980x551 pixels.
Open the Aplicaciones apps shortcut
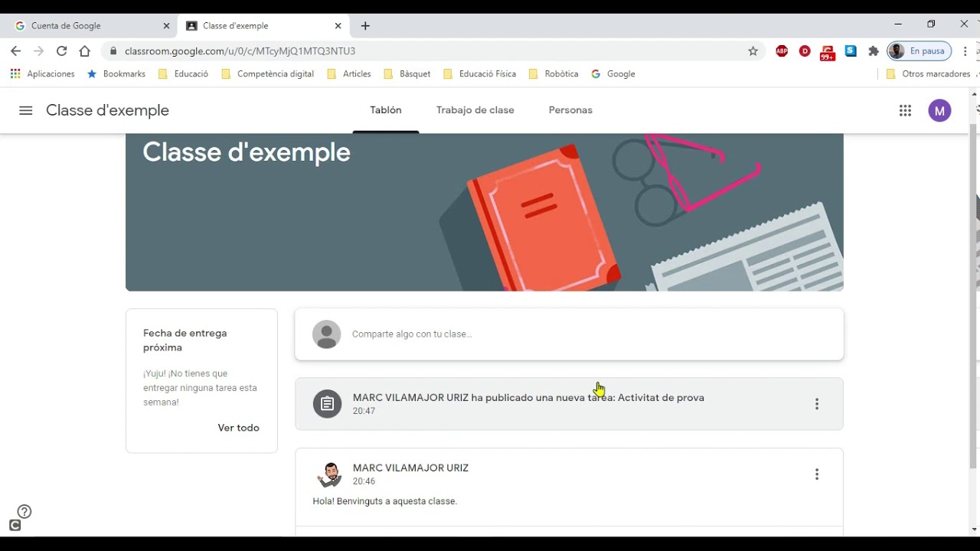(x=42, y=74)
